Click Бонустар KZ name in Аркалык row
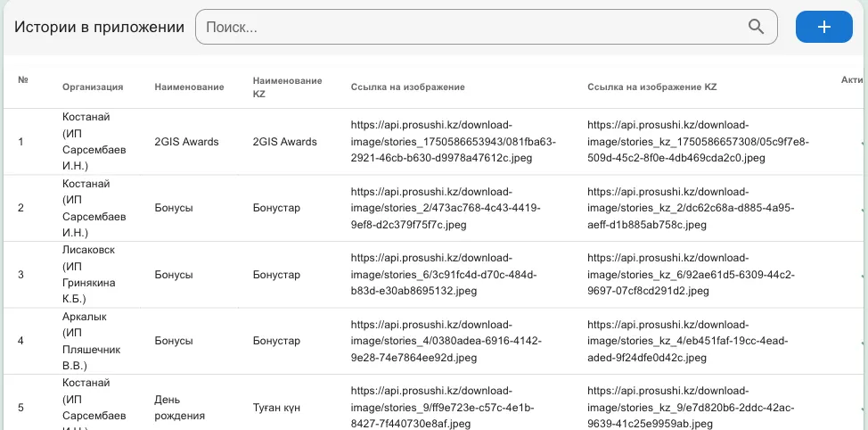Viewport: 868px width, 430px height. pyautogui.click(x=276, y=342)
